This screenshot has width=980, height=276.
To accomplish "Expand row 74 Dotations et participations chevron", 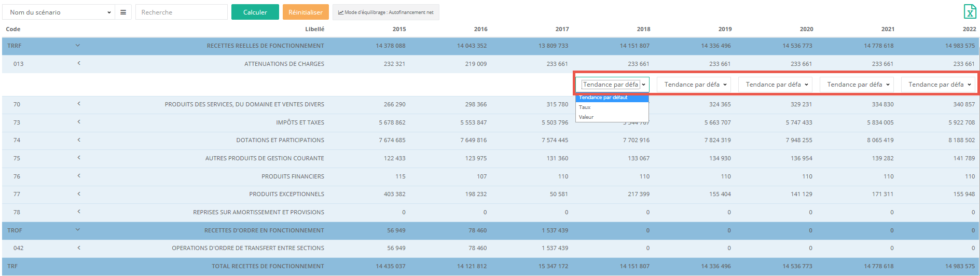I will 79,140.
